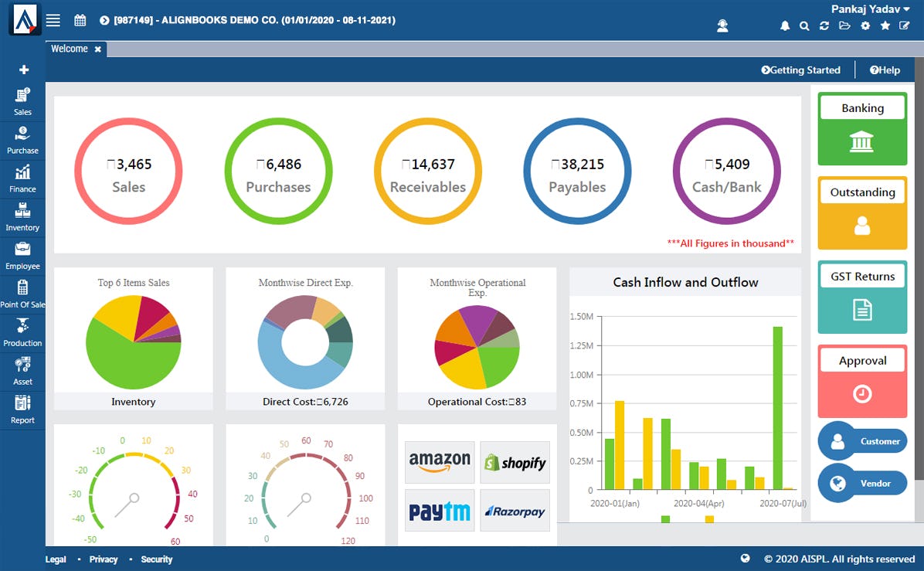Open the search icon in the top bar
The image size is (924, 571).
(805, 25)
